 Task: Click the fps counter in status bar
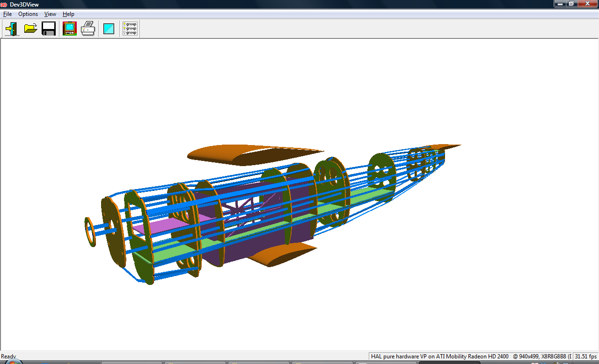(x=585, y=357)
